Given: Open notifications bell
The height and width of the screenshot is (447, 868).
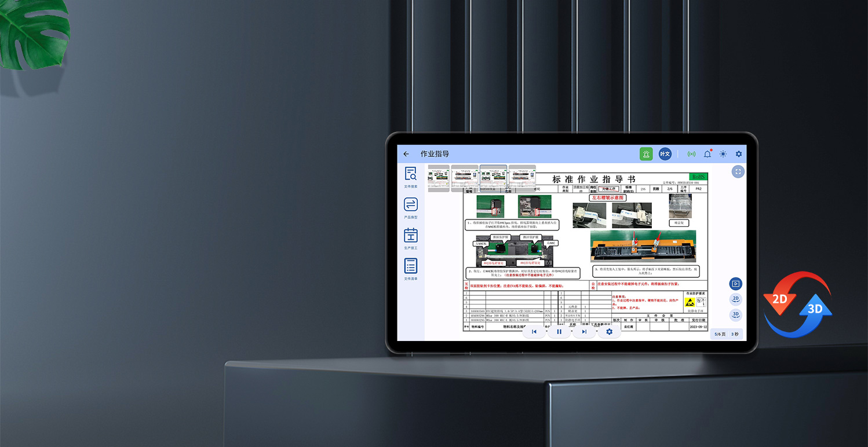Looking at the screenshot, I should click(707, 154).
